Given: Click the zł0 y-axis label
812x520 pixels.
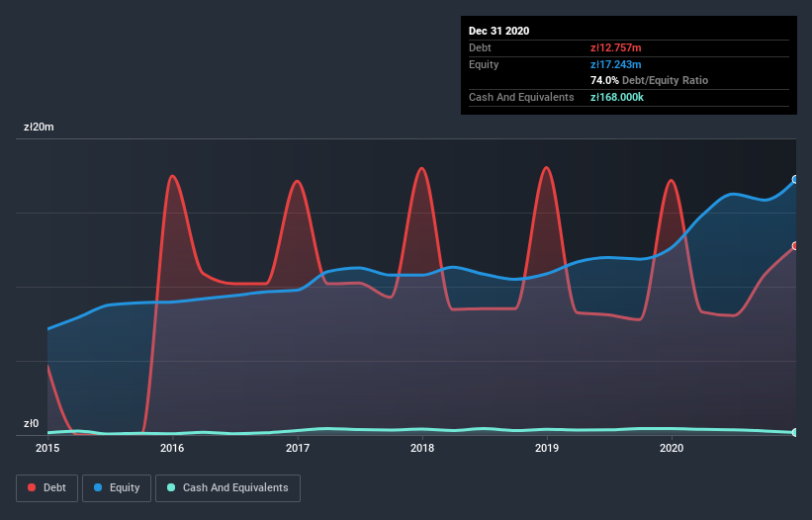Looking at the screenshot, I should coord(31,423).
